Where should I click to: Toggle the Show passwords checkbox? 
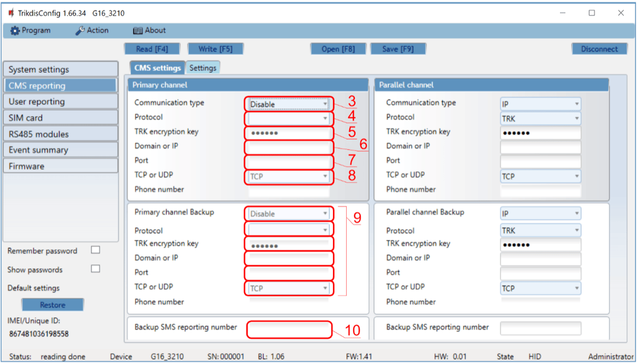[x=96, y=269]
